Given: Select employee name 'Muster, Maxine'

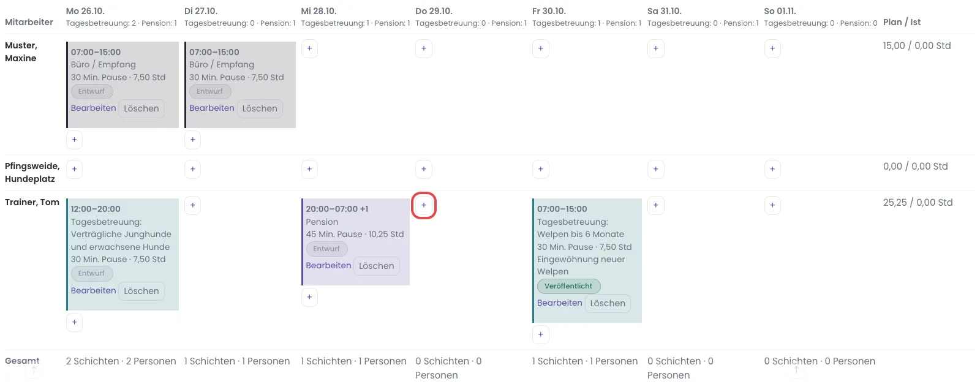Looking at the screenshot, I should coord(21,52).
